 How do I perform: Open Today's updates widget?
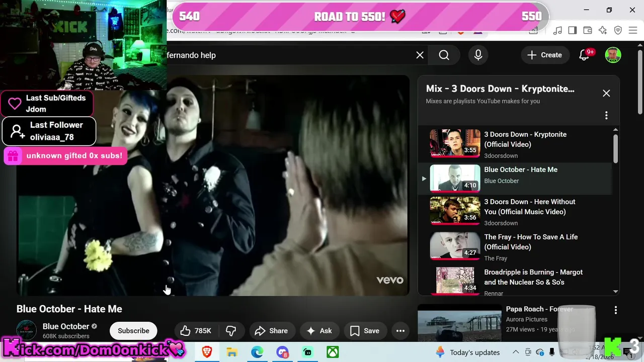(468, 352)
